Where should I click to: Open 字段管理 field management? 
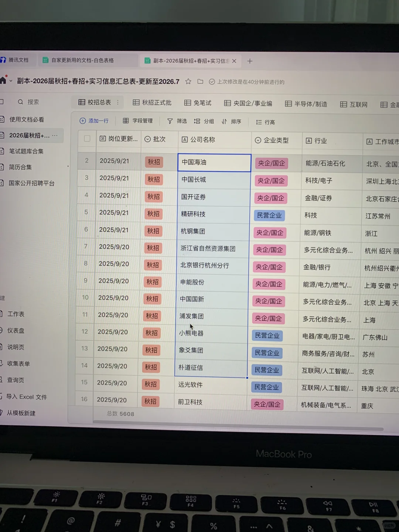[138, 121]
